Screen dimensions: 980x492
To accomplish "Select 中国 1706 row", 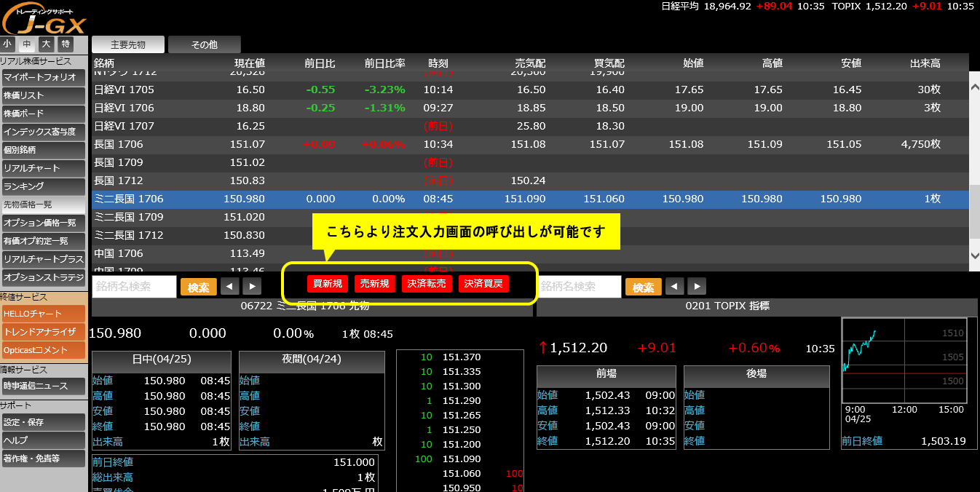I will tap(530, 253).
